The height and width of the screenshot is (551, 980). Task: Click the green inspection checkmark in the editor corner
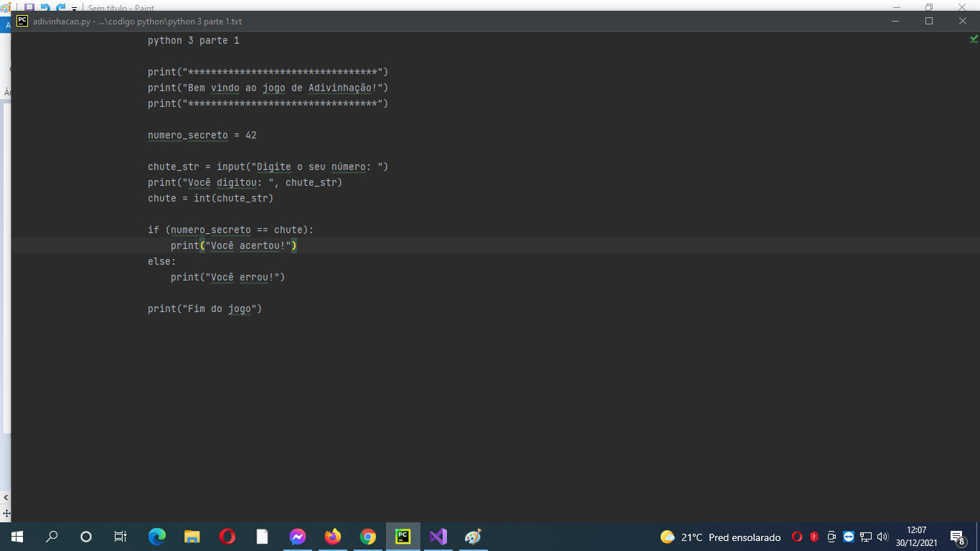coord(974,39)
